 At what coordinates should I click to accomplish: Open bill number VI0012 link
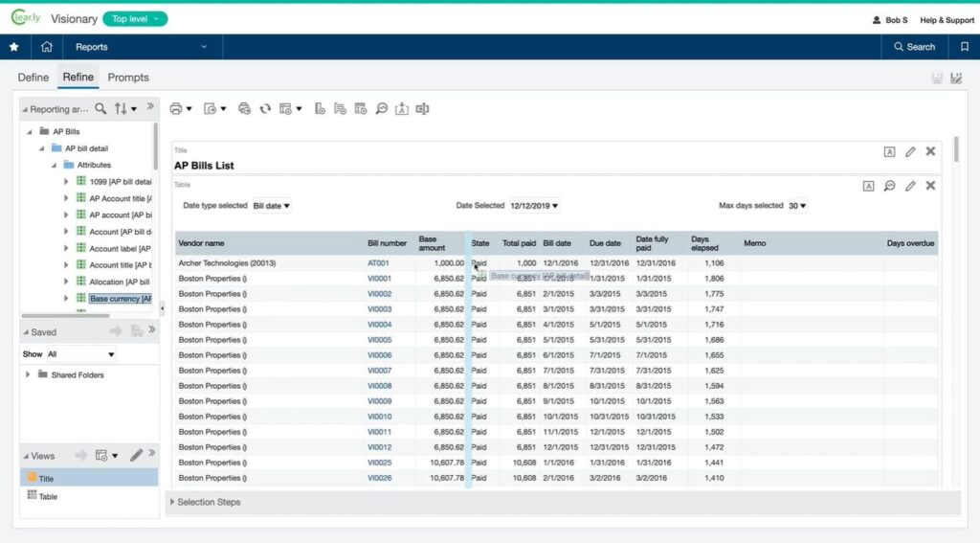(x=379, y=447)
